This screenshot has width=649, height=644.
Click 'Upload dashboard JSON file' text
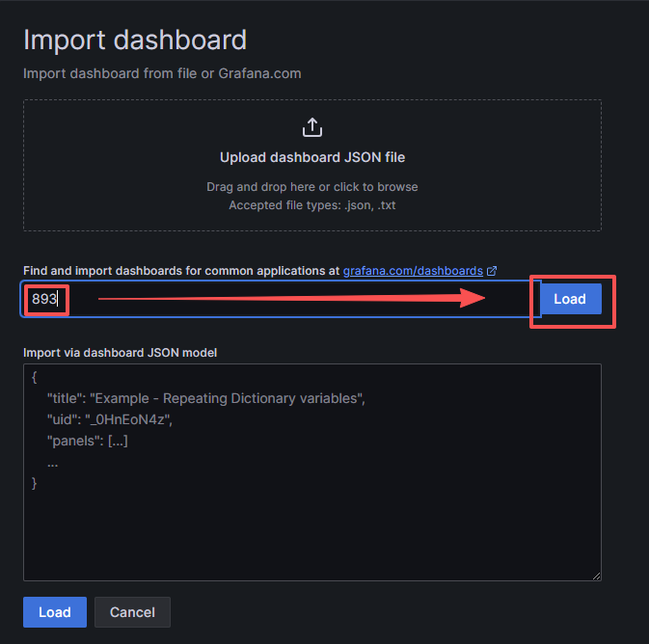click(x=312, y=157)
